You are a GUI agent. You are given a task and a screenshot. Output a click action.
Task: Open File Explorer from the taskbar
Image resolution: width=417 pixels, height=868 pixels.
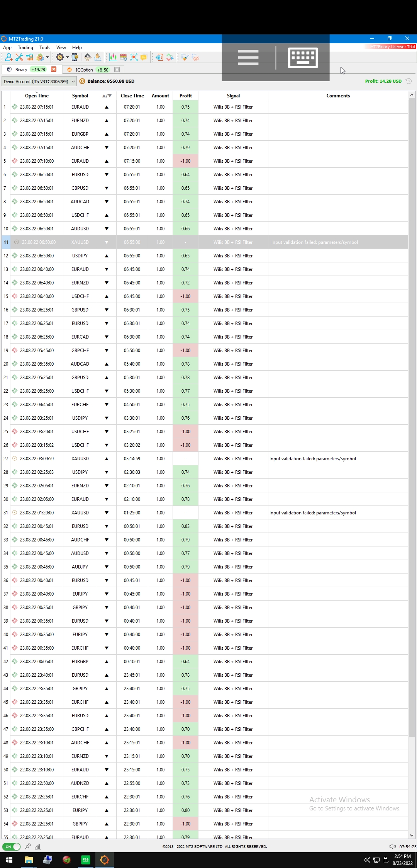(29, 860)
